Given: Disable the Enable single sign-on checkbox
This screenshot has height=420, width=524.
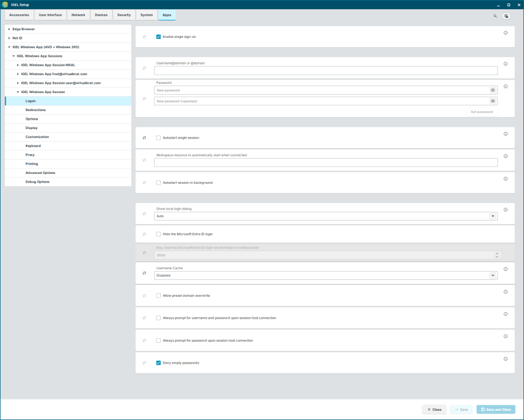Looking at the screenshot, I should [x=159, y=37].
